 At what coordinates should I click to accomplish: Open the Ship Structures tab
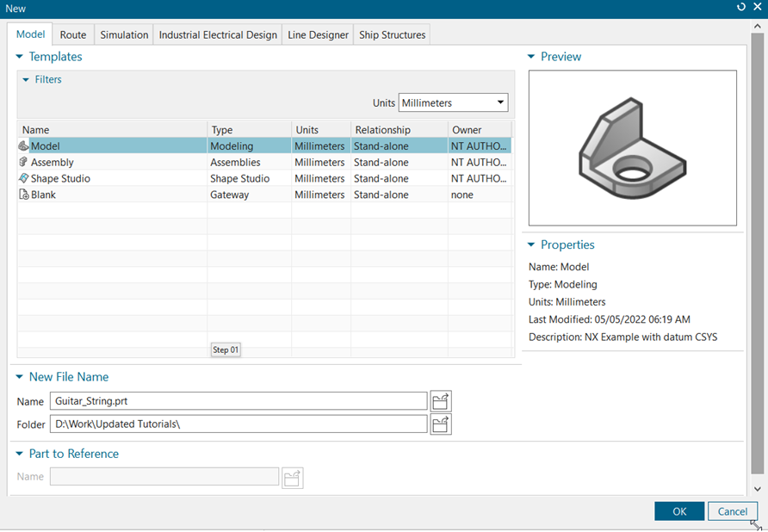coord(392,34)
